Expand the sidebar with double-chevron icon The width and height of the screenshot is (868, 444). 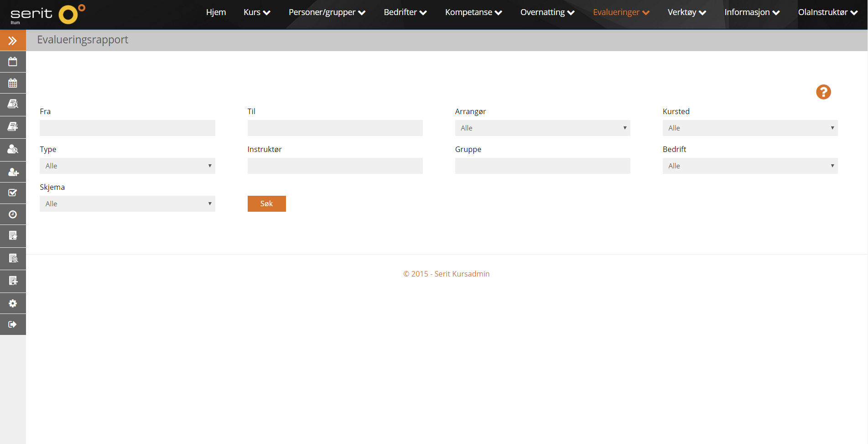coord(13,41)
